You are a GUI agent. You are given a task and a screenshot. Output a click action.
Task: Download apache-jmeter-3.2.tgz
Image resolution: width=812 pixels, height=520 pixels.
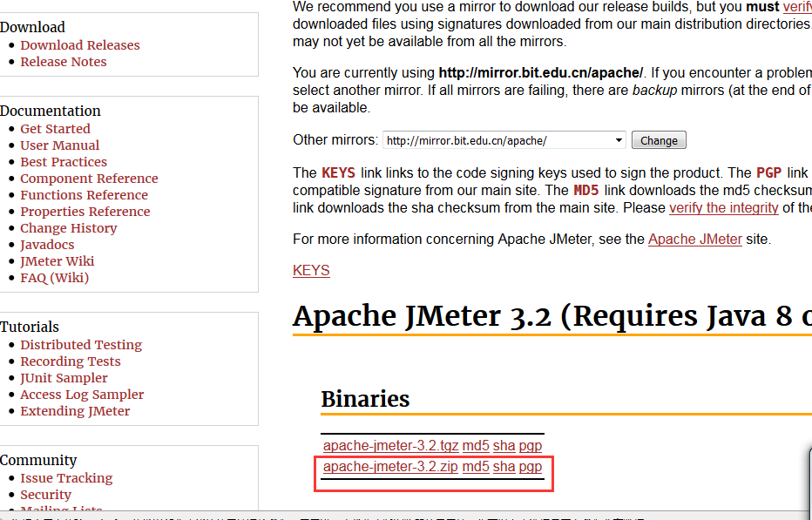pos(391,445)
